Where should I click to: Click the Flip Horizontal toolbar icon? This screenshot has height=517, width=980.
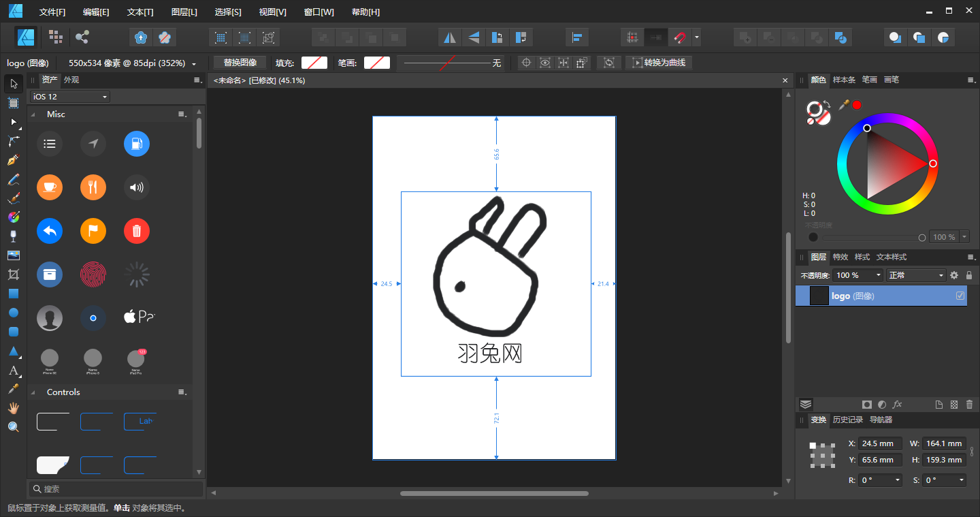pos(450,37)
